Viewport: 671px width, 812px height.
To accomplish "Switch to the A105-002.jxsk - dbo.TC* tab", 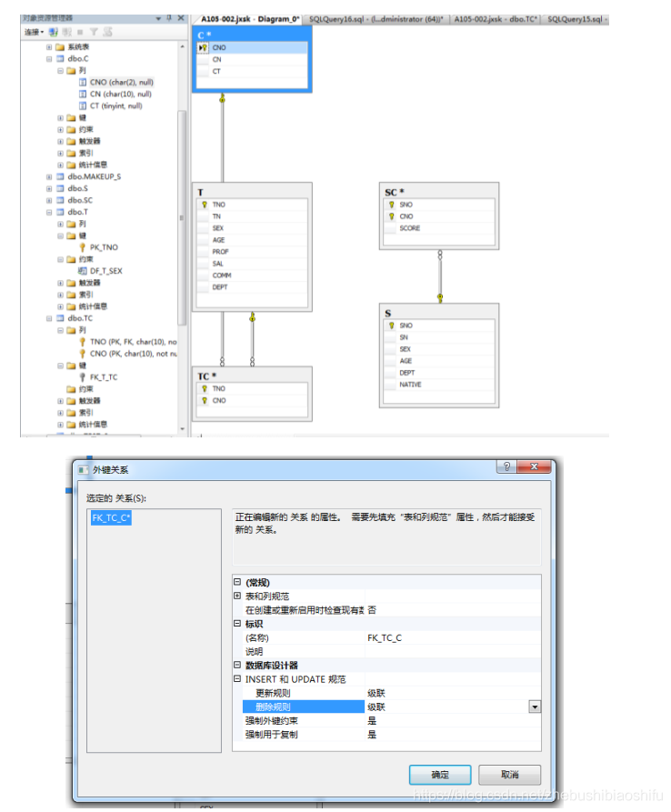I will (x=496, y=19).
